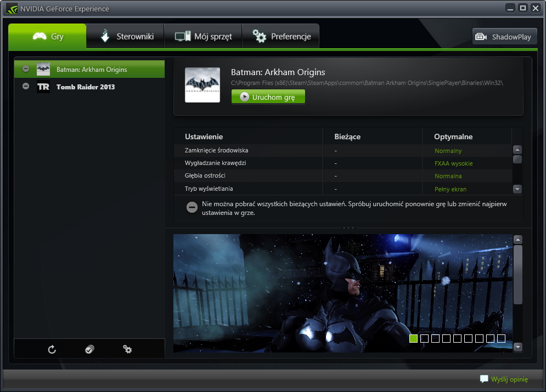
Task: Open ShadowPlay panel
Action: pyautogui.click(x=504, y=37)
